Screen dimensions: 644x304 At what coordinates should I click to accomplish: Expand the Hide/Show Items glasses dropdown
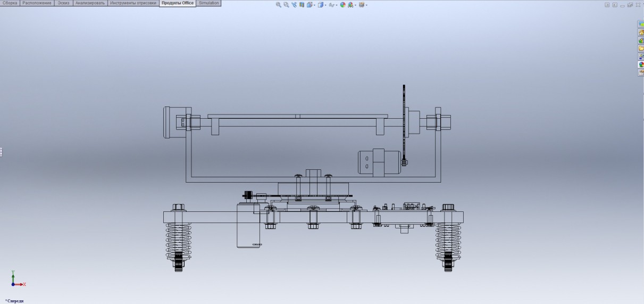[337, 5]
